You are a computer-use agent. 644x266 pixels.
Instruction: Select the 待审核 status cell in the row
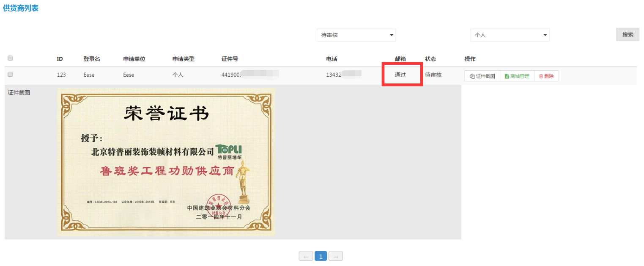[433, 75]
